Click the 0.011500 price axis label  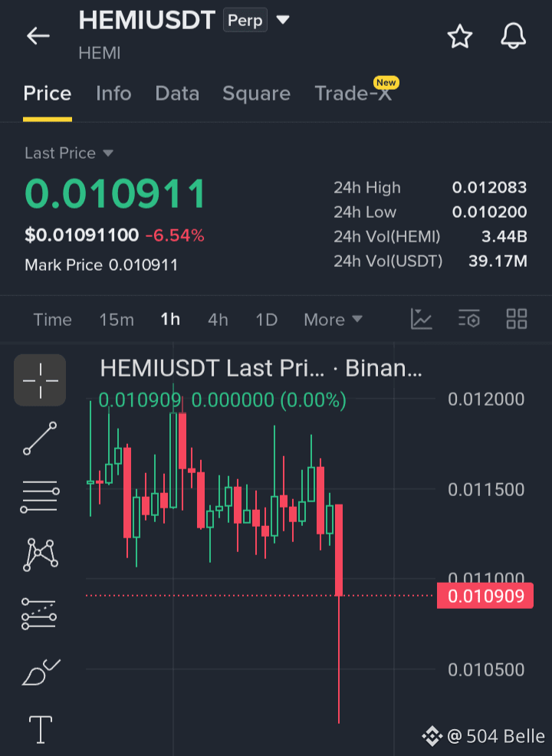485,490
